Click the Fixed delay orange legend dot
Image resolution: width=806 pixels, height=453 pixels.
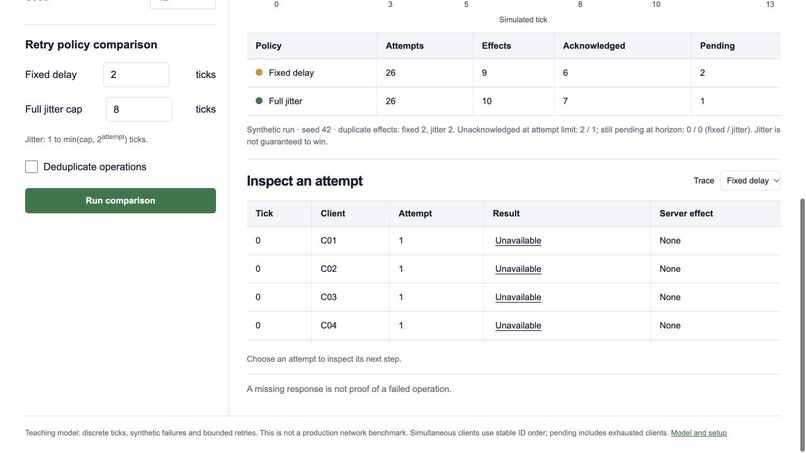pos(259,73)
